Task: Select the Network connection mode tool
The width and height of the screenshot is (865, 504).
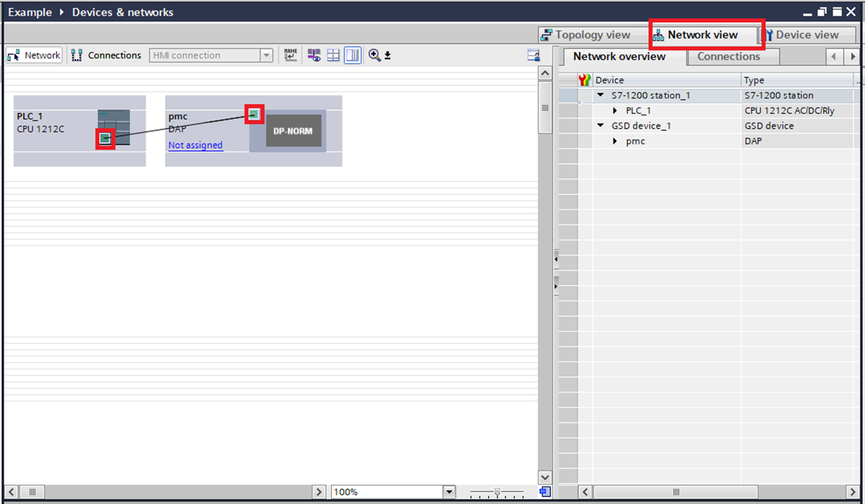Action: 33,55
